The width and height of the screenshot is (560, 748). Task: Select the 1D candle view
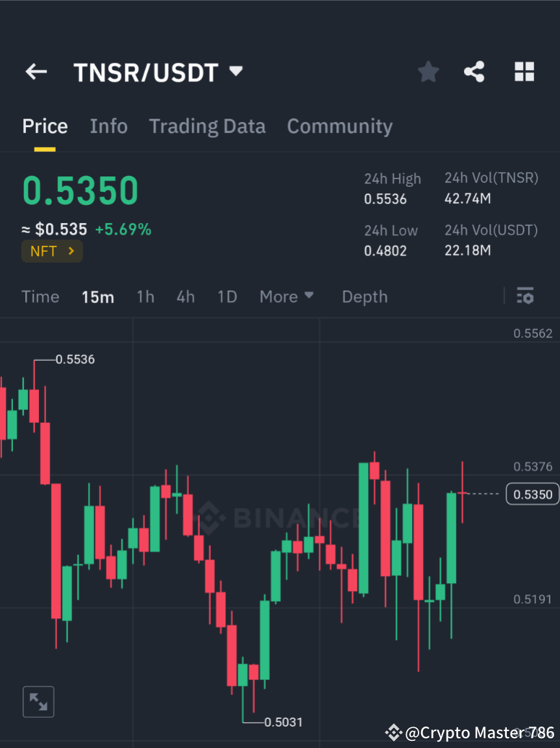(x=227, y=296)
